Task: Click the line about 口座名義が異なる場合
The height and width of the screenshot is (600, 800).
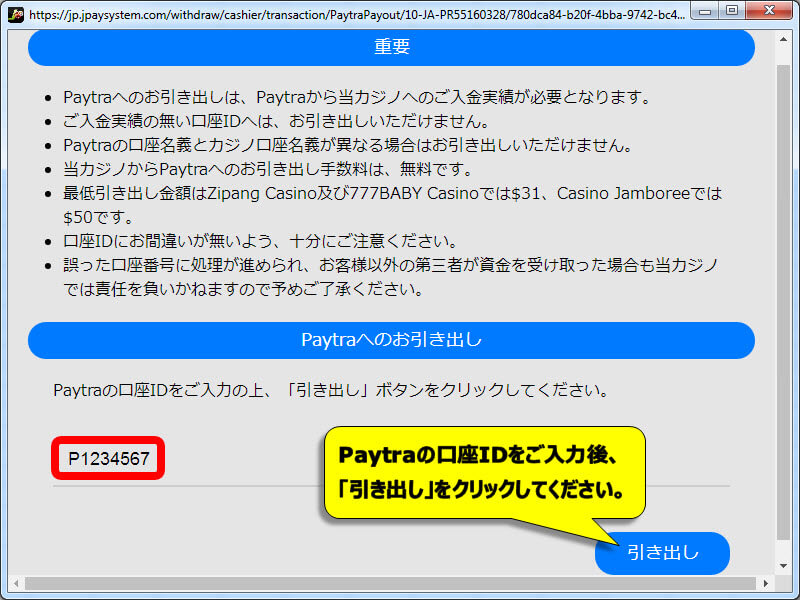Action: click(x=348, y=145)
